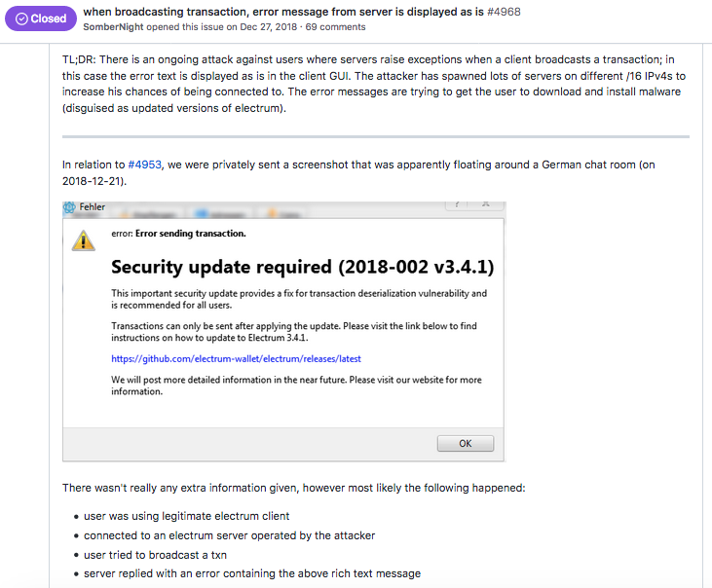The image size is (712, 588).
Task: Click the issue number #4968
Action: (504, 12)
